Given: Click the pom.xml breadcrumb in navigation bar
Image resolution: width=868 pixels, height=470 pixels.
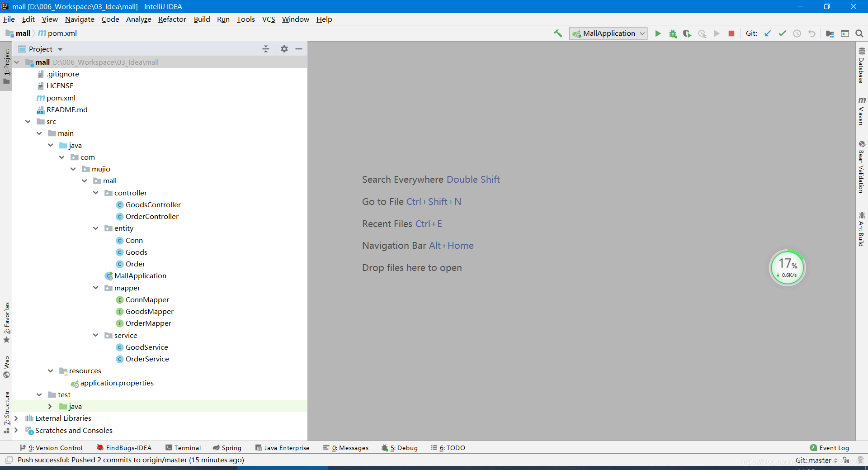Looking at the screenshot, I should click(57, 33).
